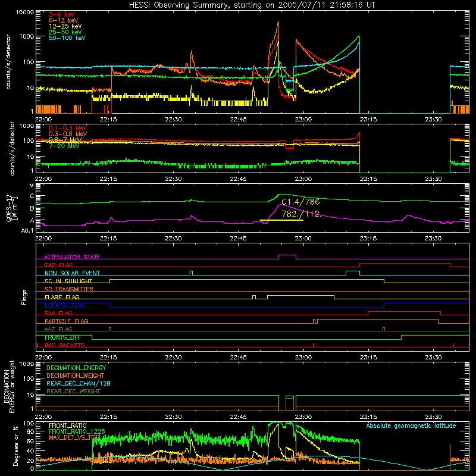Click the DECIMATION_WEIGHT legend label
This screenshot has height=476, width=476.
76,375
